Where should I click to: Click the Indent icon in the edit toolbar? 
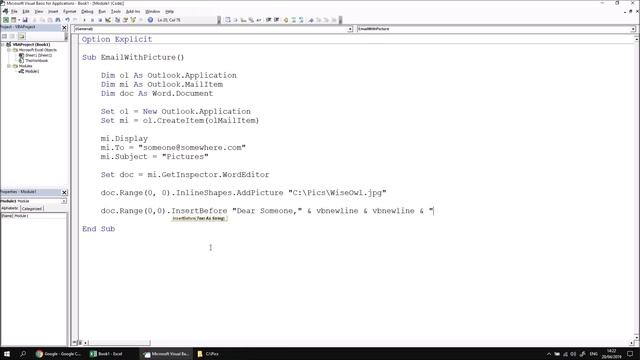[268, 20]
